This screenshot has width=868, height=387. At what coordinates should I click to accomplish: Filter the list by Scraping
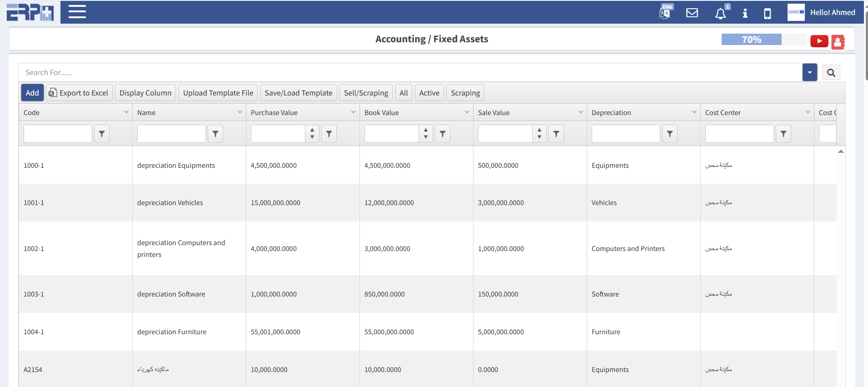click(x=465, y=93)
